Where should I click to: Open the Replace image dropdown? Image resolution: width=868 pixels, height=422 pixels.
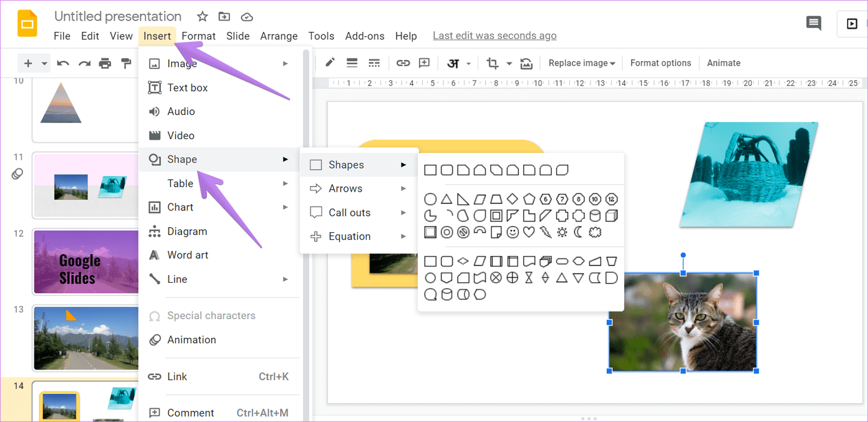click(x=581, y=62)
